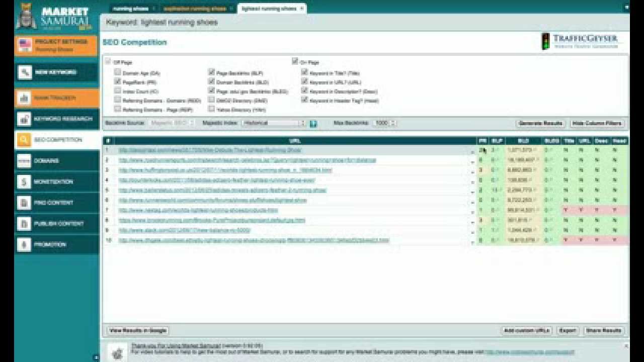Uncheck the PageRank (PR) checkbox
The image size is (644, 362).
[x=118, y=81]
